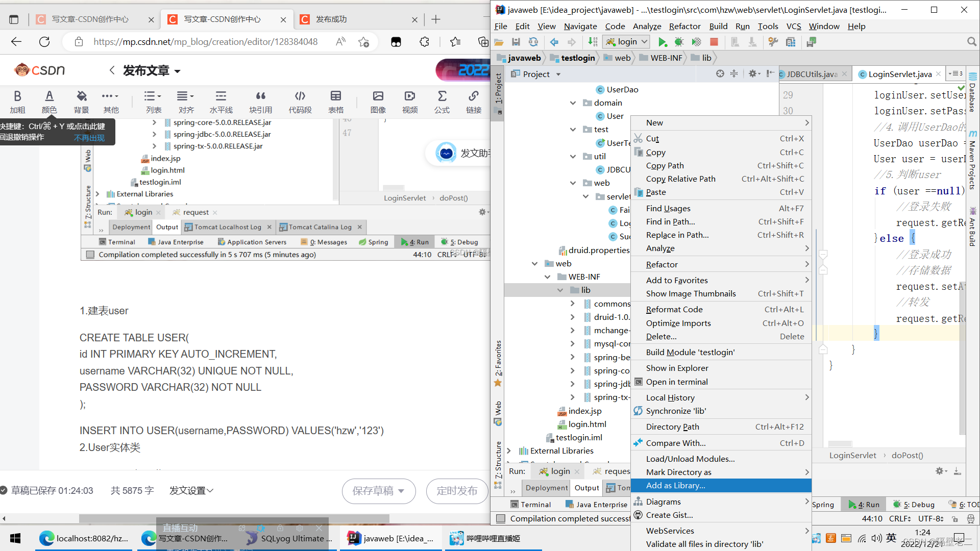Run the login configuration with green play icon

coord(662,42)
